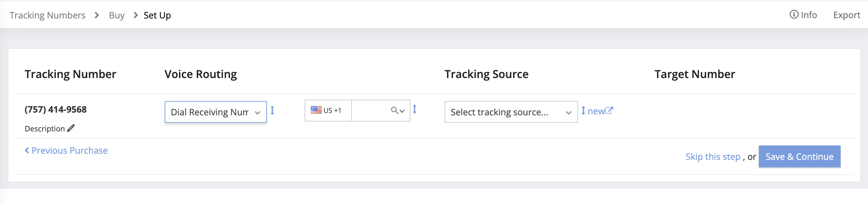The width and height of the screenshot is (868, 204).
Task: Go to Tracking Numbers breadcrumb
Action: tap(47, 15)
